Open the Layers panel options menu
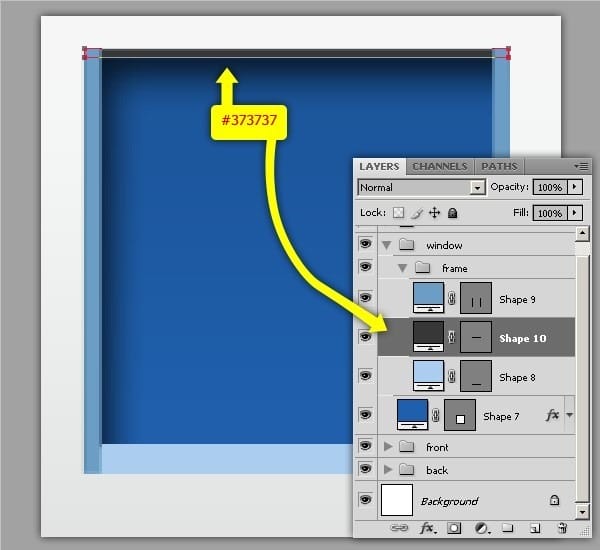Screen dimensions: 600x550 pyautogui.click(x=581, y=166)
